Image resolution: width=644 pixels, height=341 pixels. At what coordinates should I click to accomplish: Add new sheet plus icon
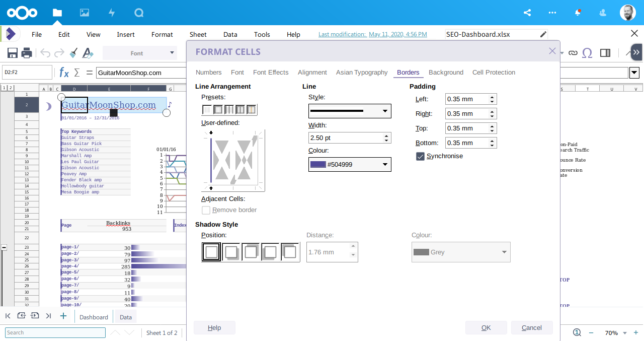click(x=63, y=316)
